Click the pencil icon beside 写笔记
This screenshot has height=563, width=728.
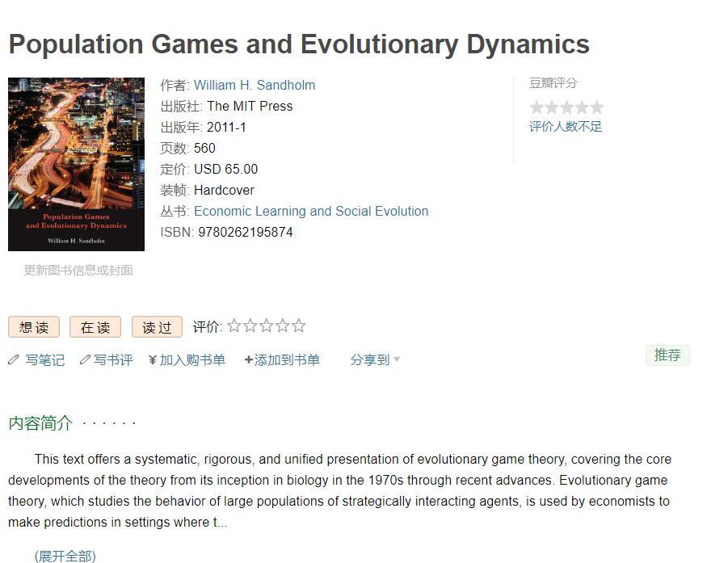[13, 360]
